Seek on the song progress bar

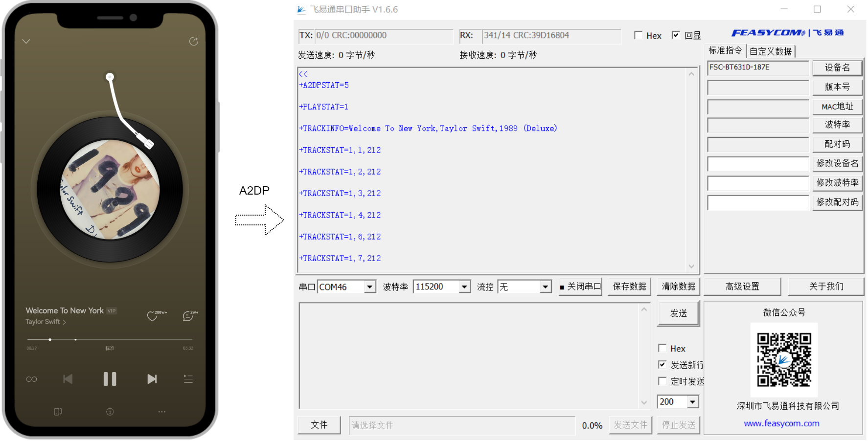coord(110,339)
